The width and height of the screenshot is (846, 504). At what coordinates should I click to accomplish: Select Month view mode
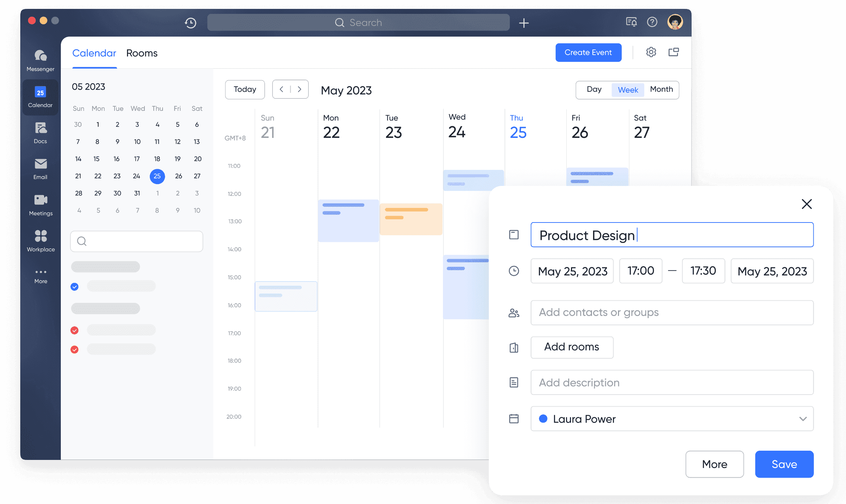click(661, 90)
